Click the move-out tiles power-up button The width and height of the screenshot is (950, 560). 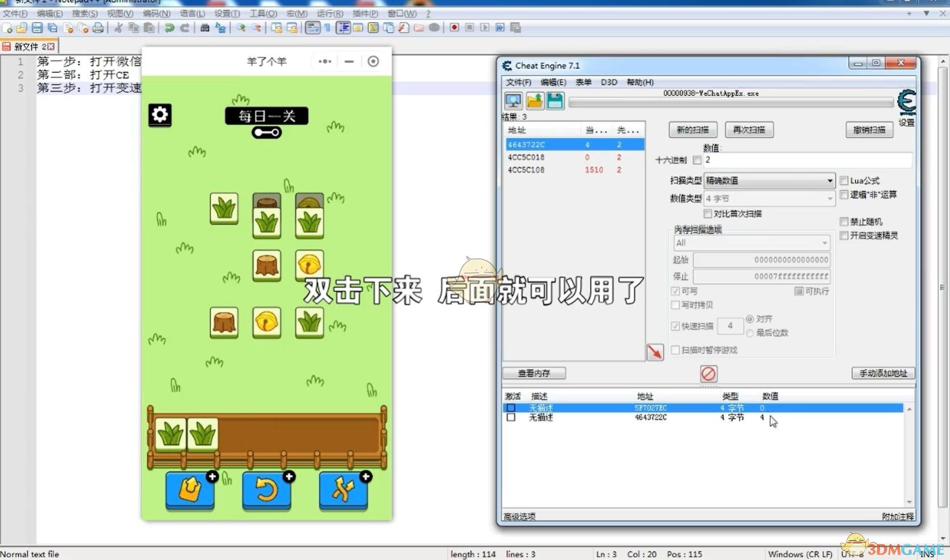[190, 490]
